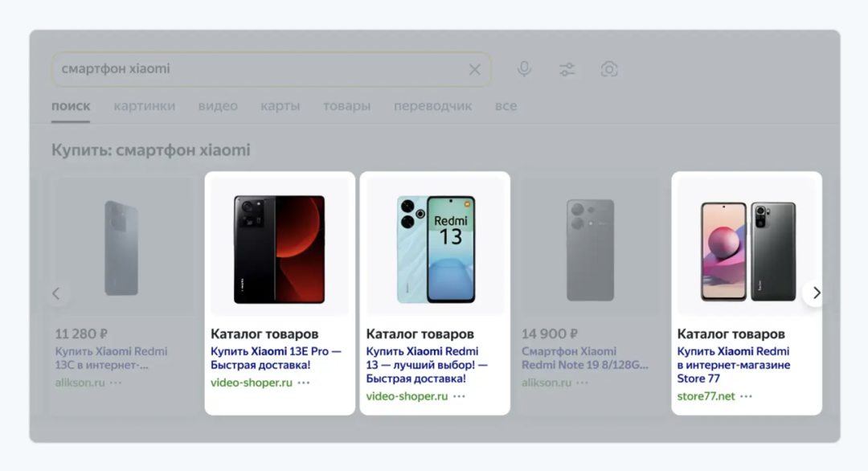Select the поиск tab

(71, 105)
